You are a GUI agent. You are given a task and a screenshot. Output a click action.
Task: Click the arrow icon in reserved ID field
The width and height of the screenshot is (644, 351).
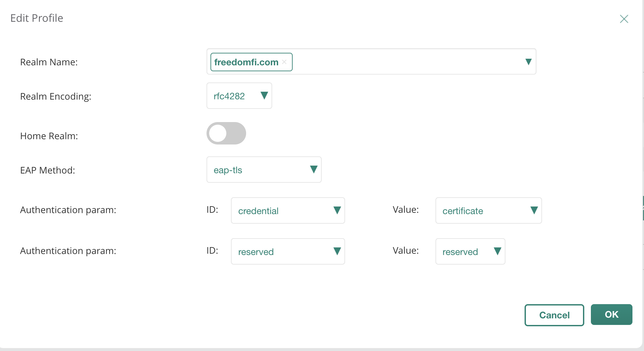click(x=337, y=251)
